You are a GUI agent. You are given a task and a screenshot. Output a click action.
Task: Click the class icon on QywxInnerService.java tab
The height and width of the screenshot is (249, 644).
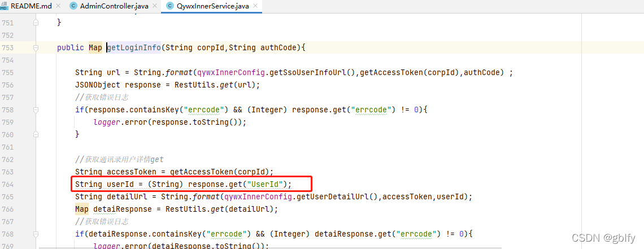pos(169,6)
